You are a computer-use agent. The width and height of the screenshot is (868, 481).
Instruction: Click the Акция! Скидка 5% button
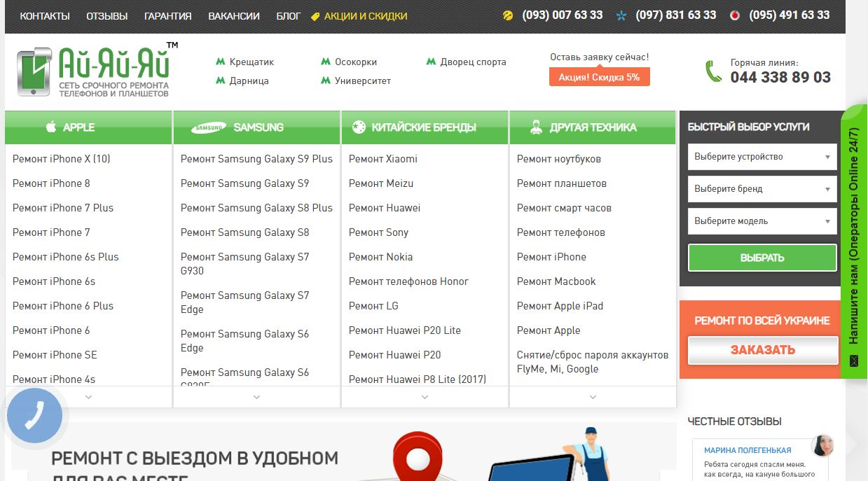(x=600, y=77)
